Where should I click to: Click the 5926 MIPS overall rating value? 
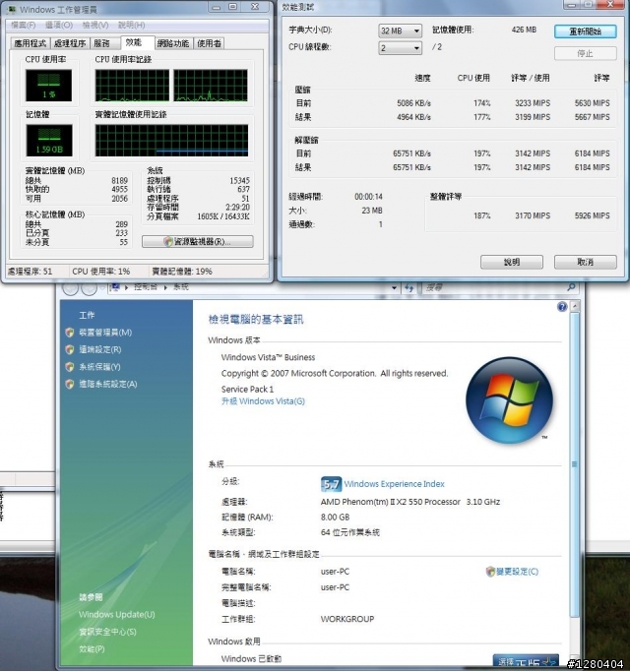pos(593,215)
